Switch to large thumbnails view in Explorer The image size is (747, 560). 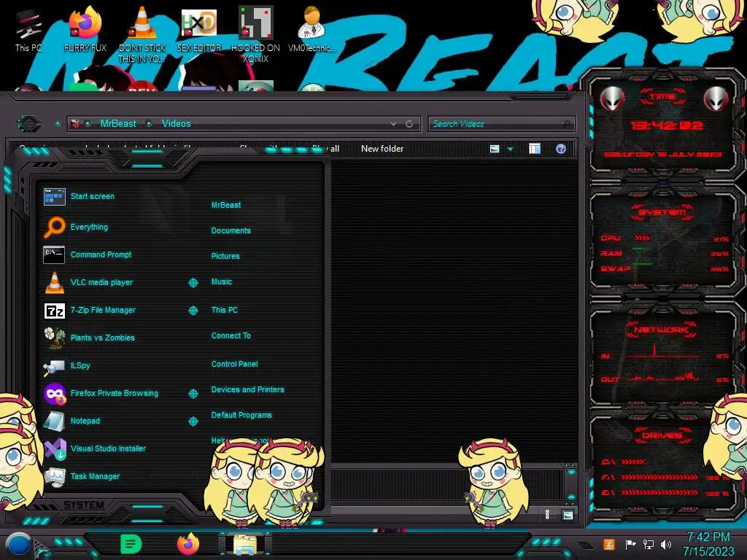coord(568,515)
